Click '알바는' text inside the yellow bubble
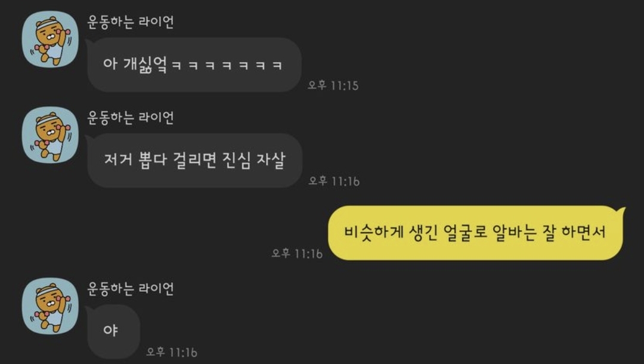This screenshot has width=644, height=364. coord(514,233)
